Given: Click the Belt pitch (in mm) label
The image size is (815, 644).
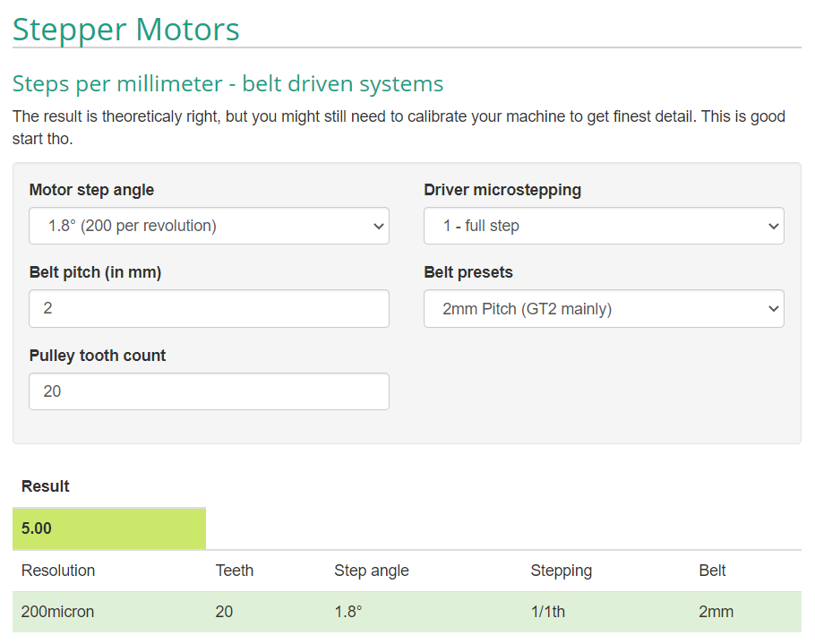Looking at the screenshot, I should click(95, 272).
